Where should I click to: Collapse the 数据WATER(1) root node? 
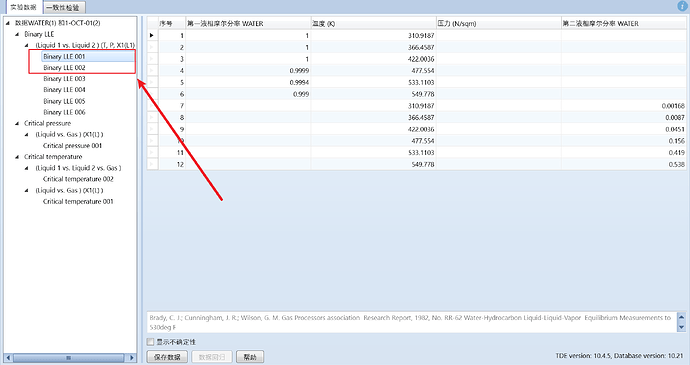[x=7, y=23]
